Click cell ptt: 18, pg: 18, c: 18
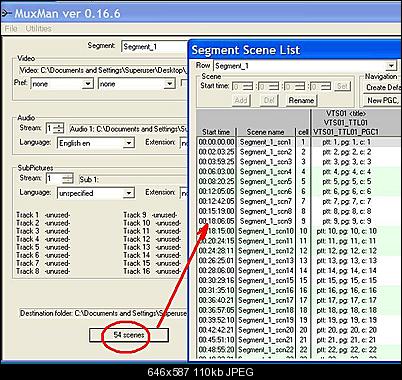Image resolution: width=402 pixels, height=380 pixels. 346,310
